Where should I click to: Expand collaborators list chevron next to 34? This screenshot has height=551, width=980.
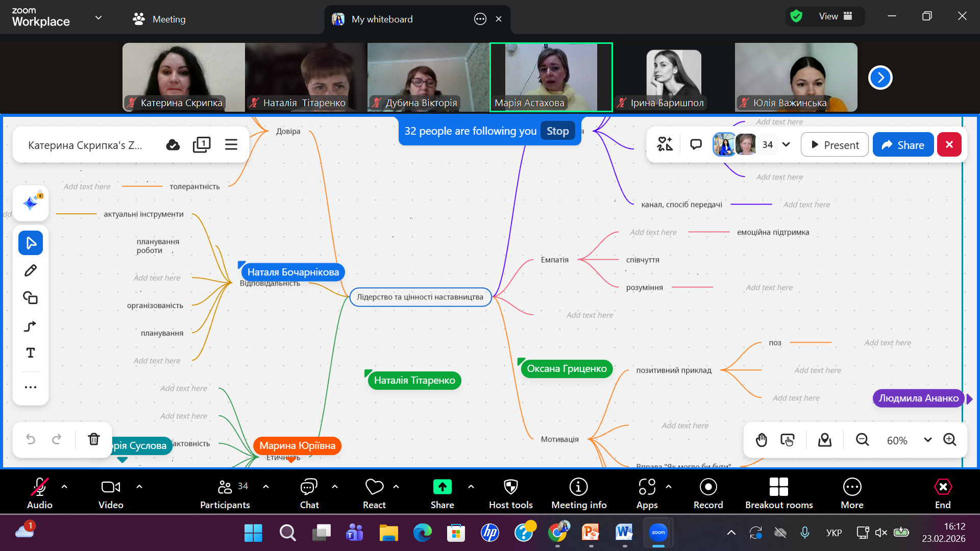(x=786, y=144)
